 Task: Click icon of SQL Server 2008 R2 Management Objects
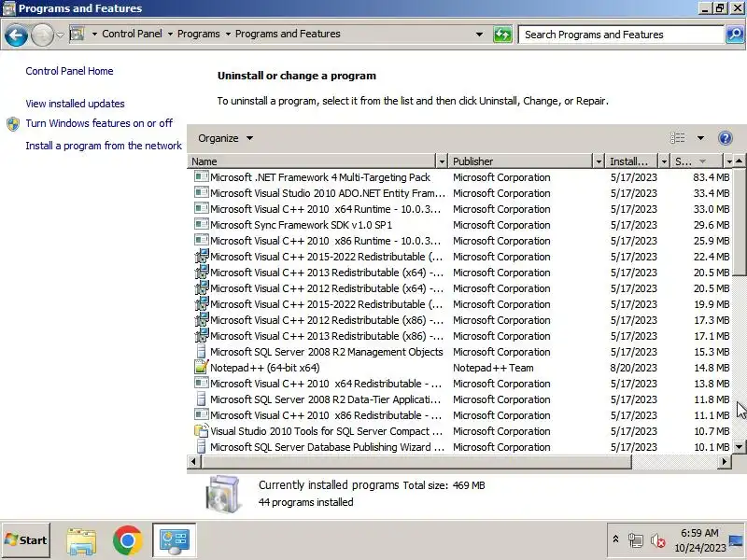click(x=202, y=352)
